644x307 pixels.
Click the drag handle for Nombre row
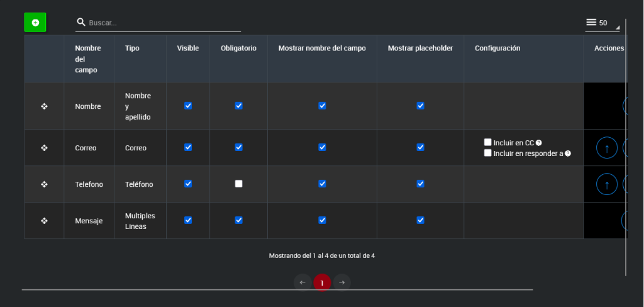(44, 106)
